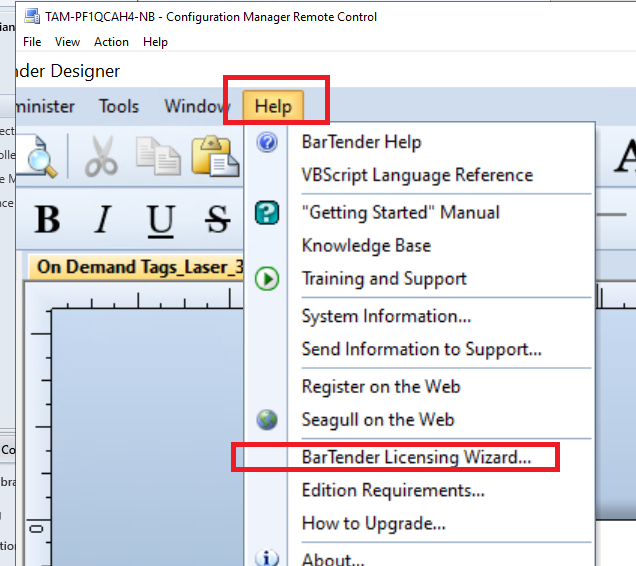
Task: Launch BarTender Licensing Wizard
Action: (419, 457)
